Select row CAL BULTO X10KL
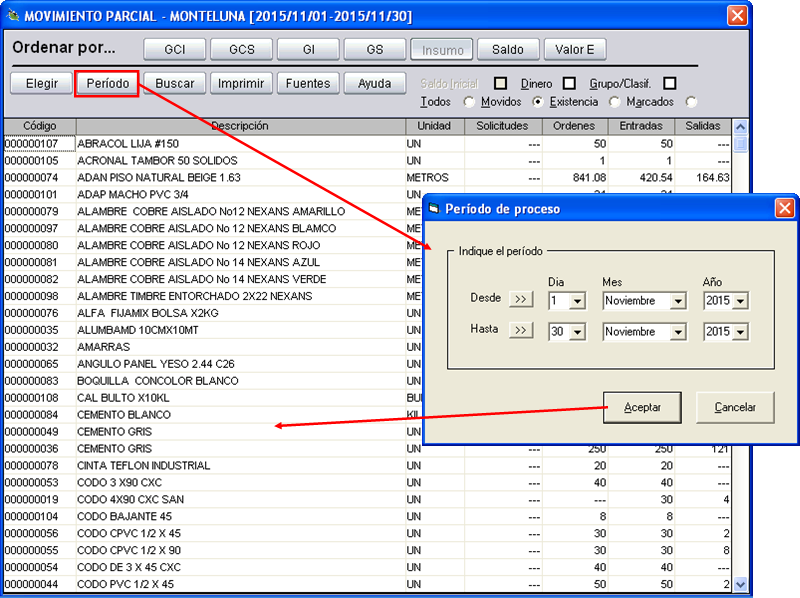This screenshot has width=800, height=598. [214, 398]
